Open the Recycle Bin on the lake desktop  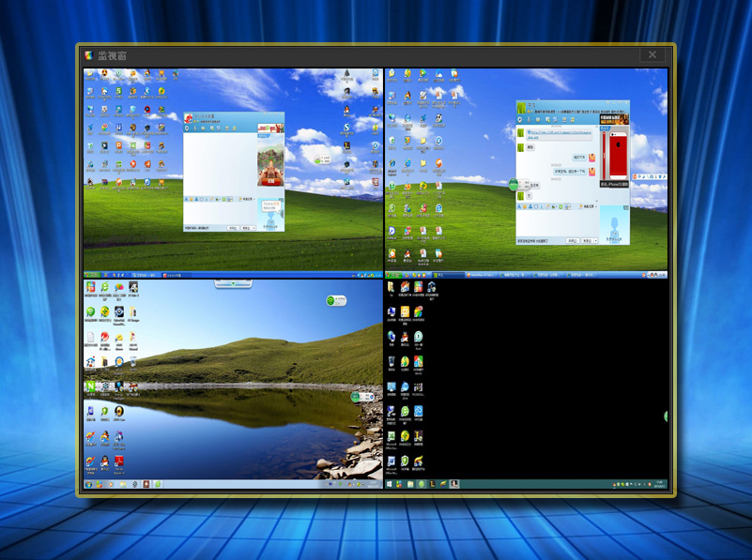pyautogui.click(x=133, y=361)
